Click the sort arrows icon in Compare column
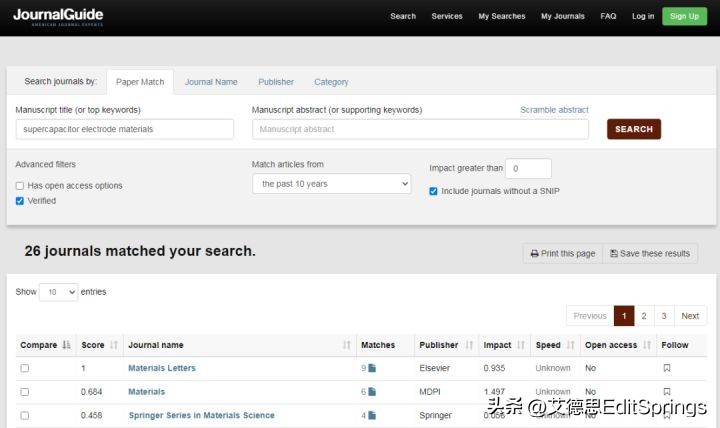 (x=67, y=345)
